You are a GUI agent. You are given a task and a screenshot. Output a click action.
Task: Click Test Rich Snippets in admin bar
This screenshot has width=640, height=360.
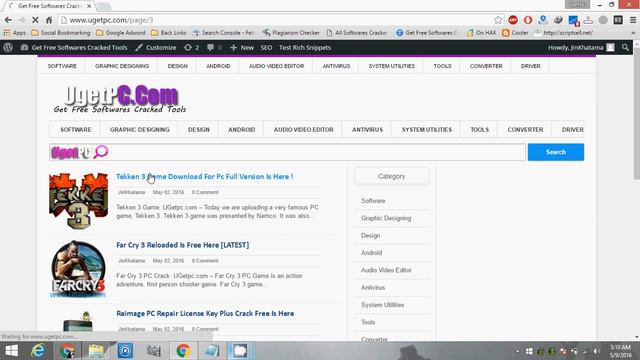click(x=305, y=48)
